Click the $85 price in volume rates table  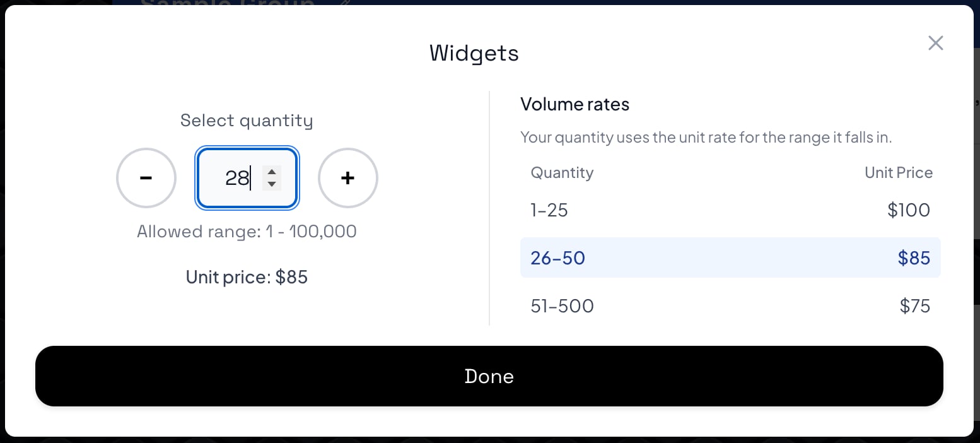(914, 257)
